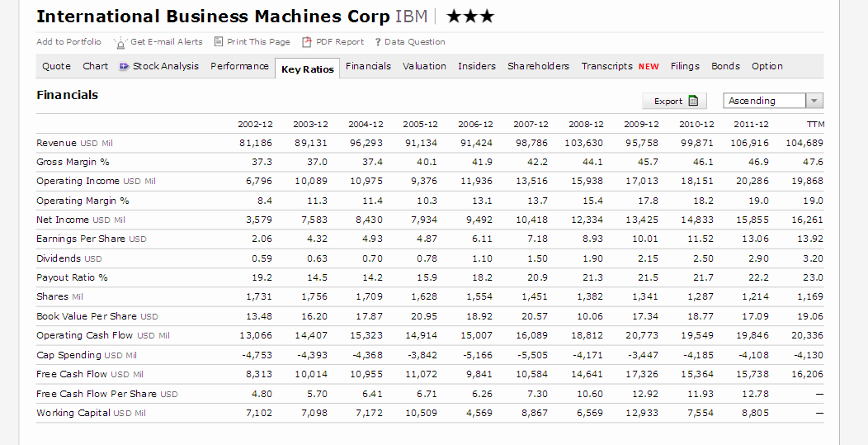The image size is (868, 445).
Task: Click the Shares Mil row label
Action: coord(59,296)
